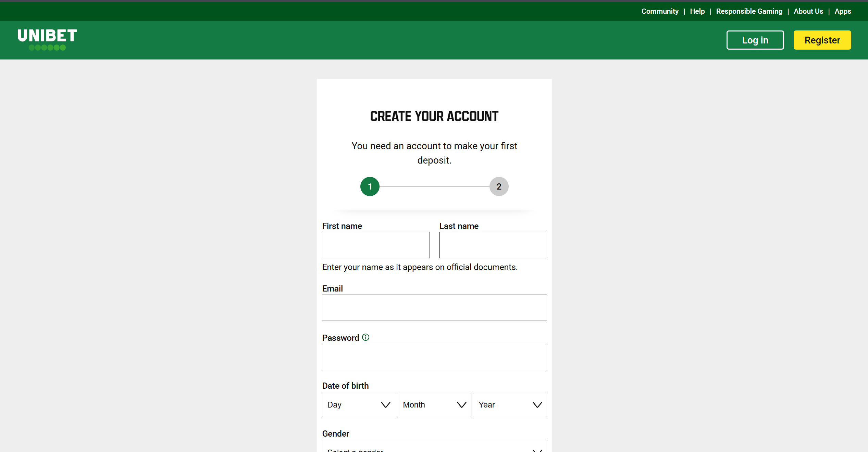The height and width of the screenshot is (452, 868).
Task: Click the Month dropdown chevron
Action: pyautogui.click(x=461, y=405)
